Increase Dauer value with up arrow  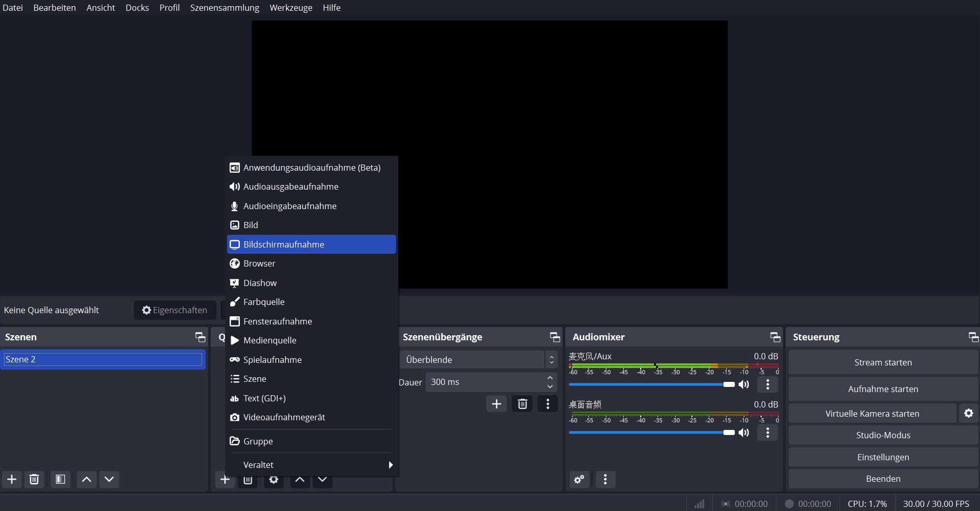[x=550, y=378]
